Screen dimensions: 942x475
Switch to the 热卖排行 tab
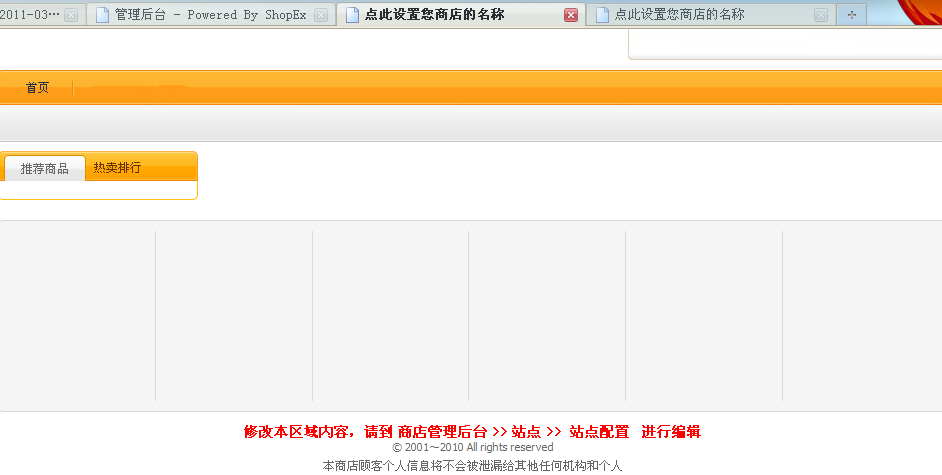pos(117,168)
